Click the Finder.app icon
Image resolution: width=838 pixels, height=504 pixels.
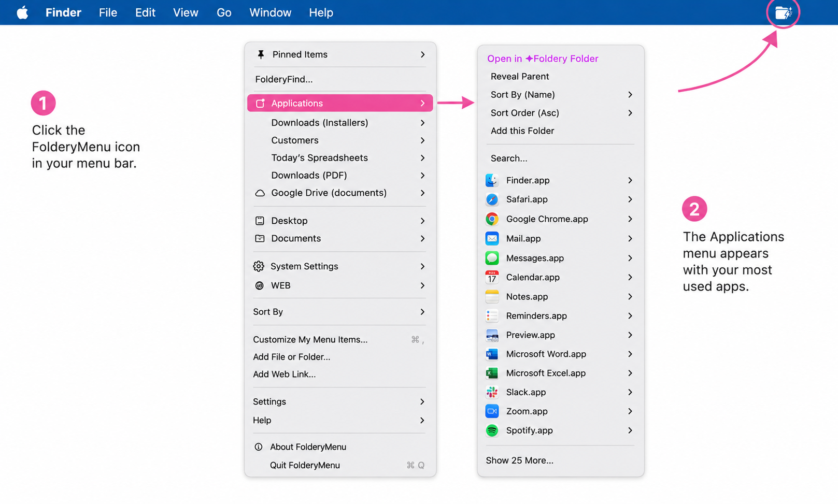coord(492,180)
